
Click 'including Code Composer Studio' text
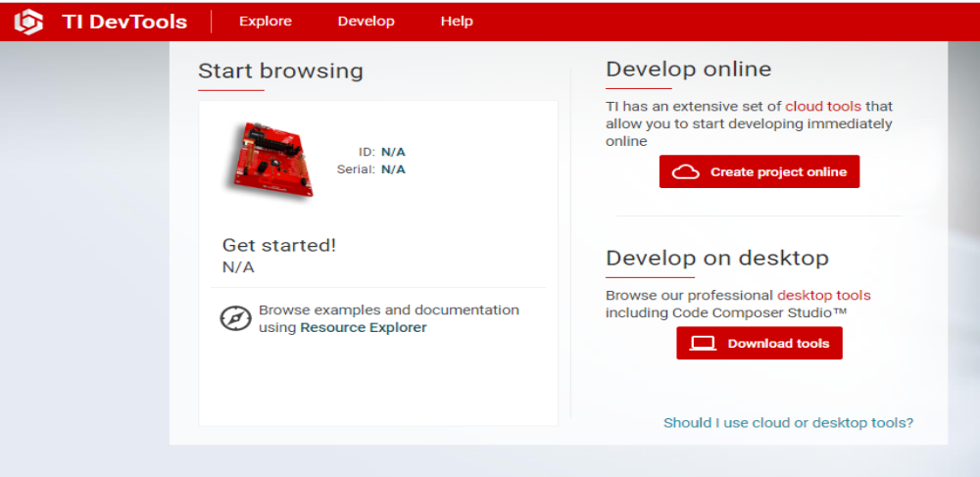[725, 312]
